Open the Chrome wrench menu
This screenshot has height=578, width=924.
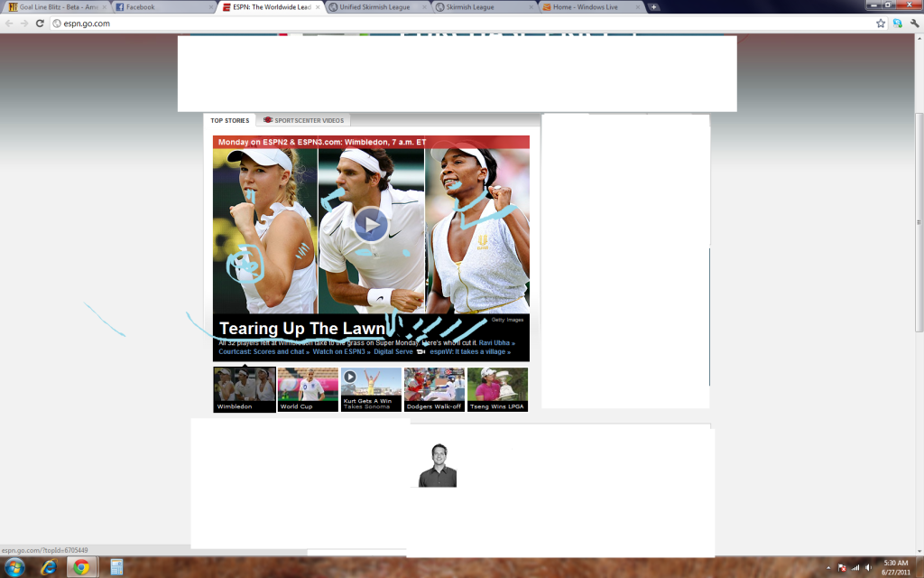pos(914,23)
